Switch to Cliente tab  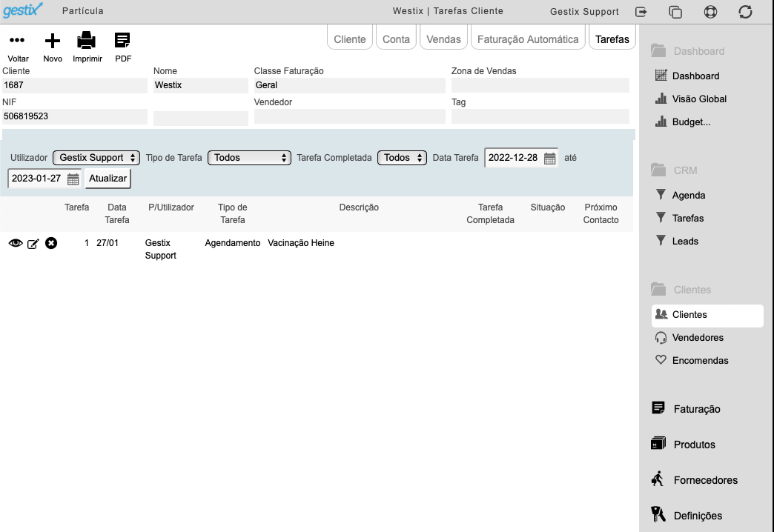(349, 39)
